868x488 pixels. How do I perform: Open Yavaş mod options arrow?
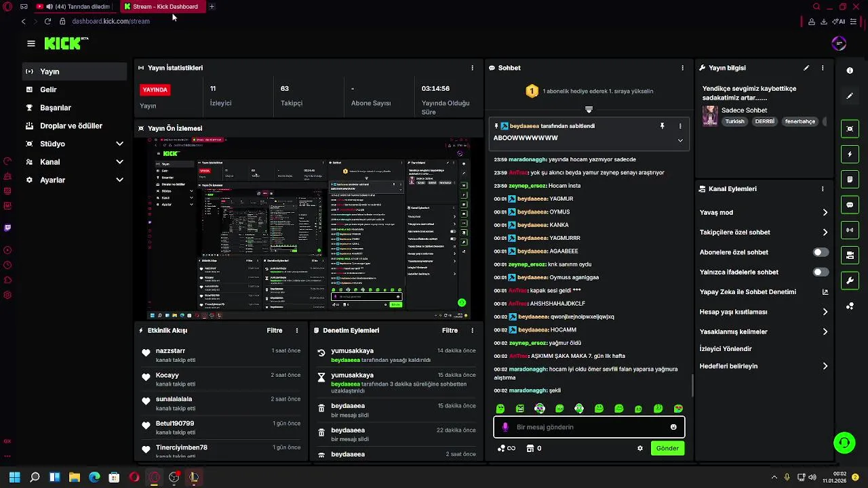click(825, 212)
